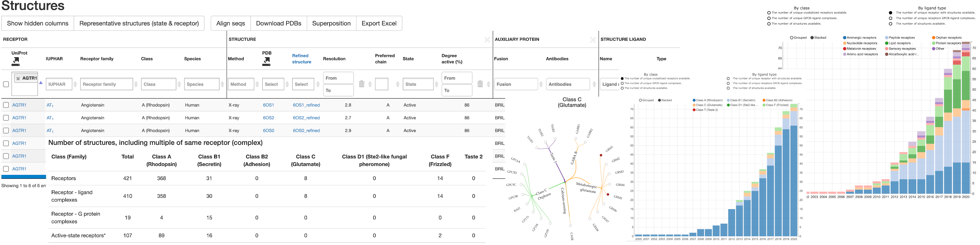Image resolution: width=980 pixels, height=245 pixels.
Task: Open the Class filter dropdown
Action: pyautogui.click(x=158, y=84)
